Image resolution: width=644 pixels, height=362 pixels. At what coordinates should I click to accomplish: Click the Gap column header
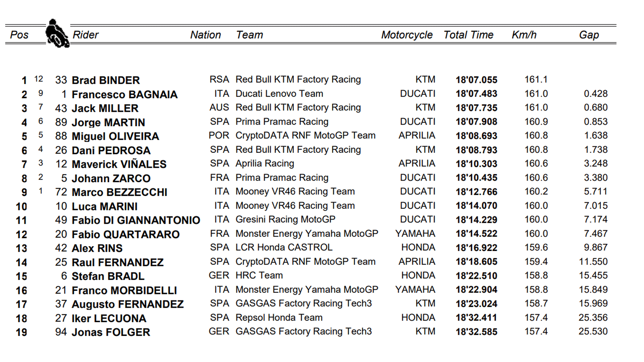[589, 35]
